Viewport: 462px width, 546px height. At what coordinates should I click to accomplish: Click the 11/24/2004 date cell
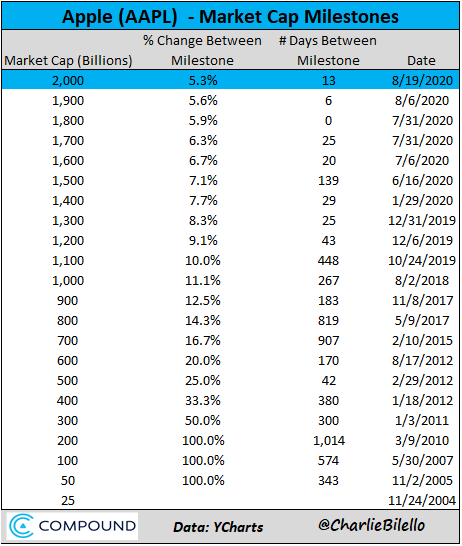[x=422, y=501]
